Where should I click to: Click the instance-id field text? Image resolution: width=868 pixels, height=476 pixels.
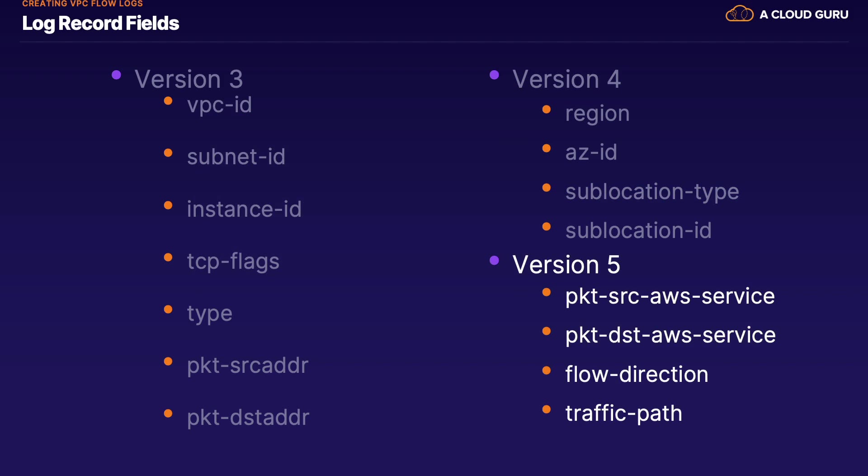[x=244, y=209]
